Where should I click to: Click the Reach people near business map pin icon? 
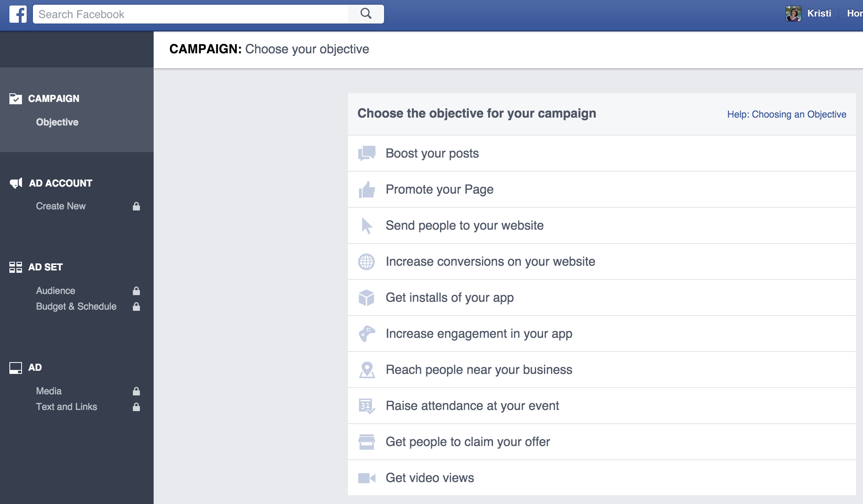[x=367, y=369]
